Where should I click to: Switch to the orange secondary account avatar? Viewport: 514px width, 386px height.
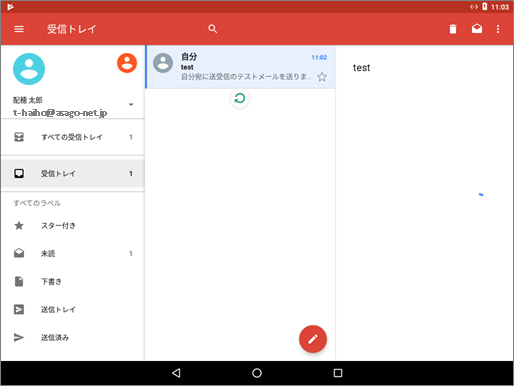127,63
